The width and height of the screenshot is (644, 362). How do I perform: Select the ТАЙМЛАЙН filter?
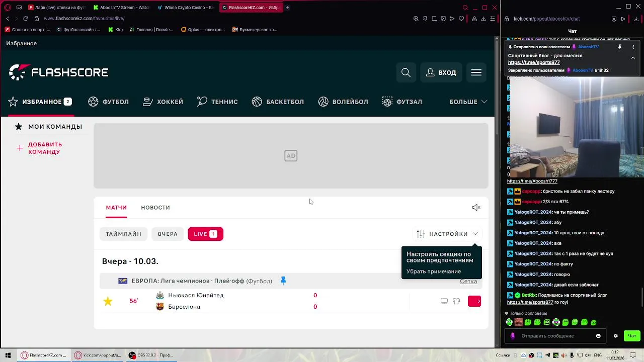[x=123, y=234]
